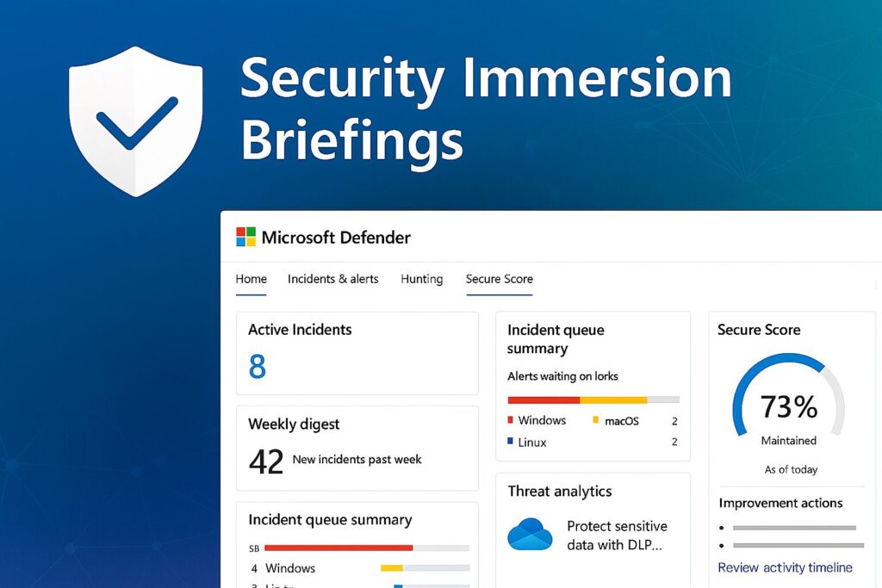
Task: Click the alerts waiting stacked color bar
Action: pos(593,399)
